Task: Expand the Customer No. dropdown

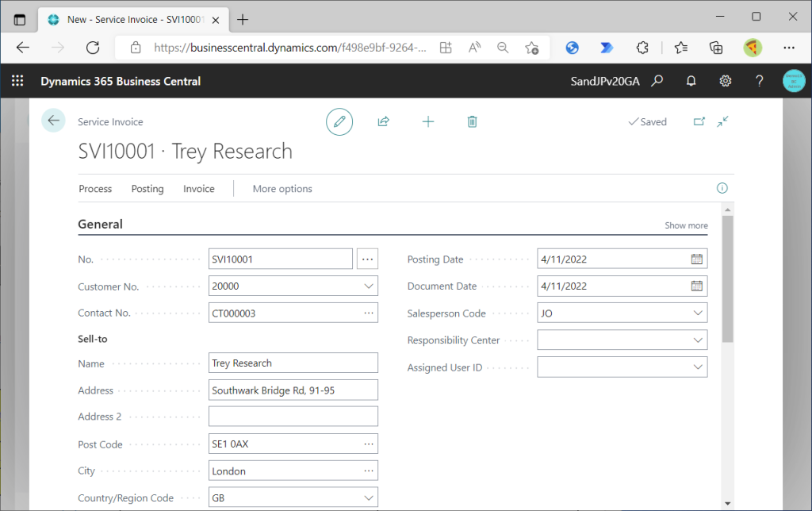Action: (368, 286)
